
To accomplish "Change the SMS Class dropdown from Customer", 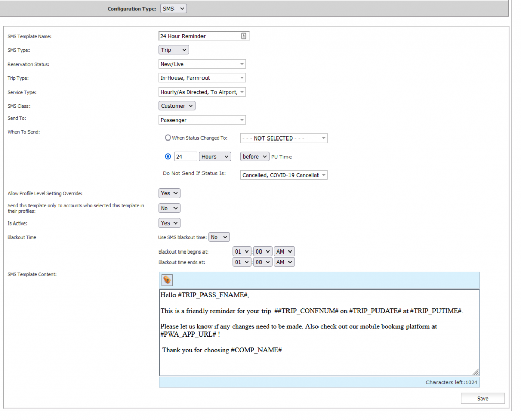I will click(x=177, y=106).
